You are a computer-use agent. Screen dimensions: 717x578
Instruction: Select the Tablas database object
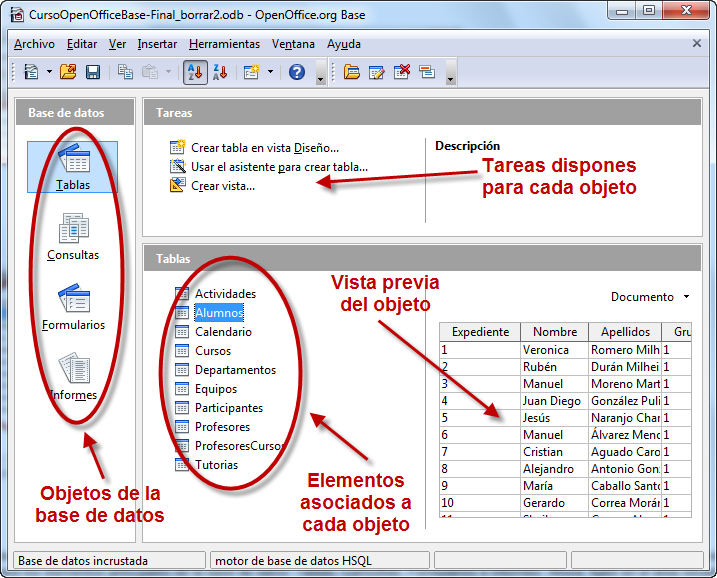[x=73, y=167]
